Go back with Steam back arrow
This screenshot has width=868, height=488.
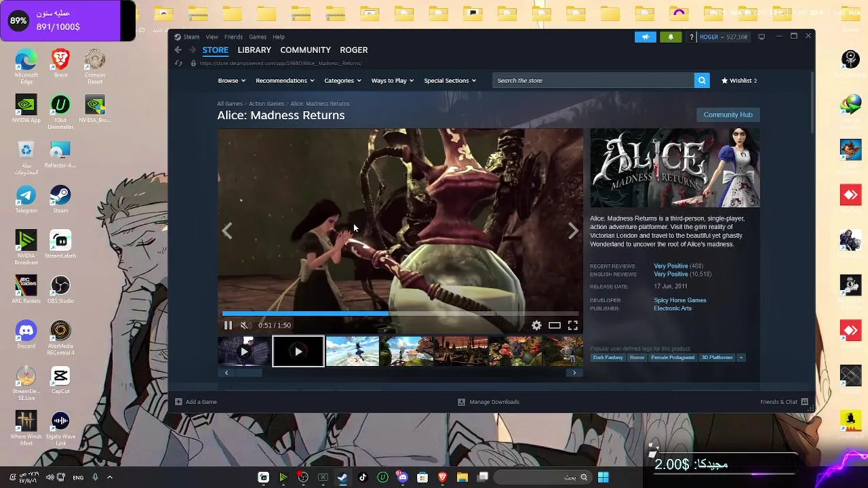click(178, 50)
